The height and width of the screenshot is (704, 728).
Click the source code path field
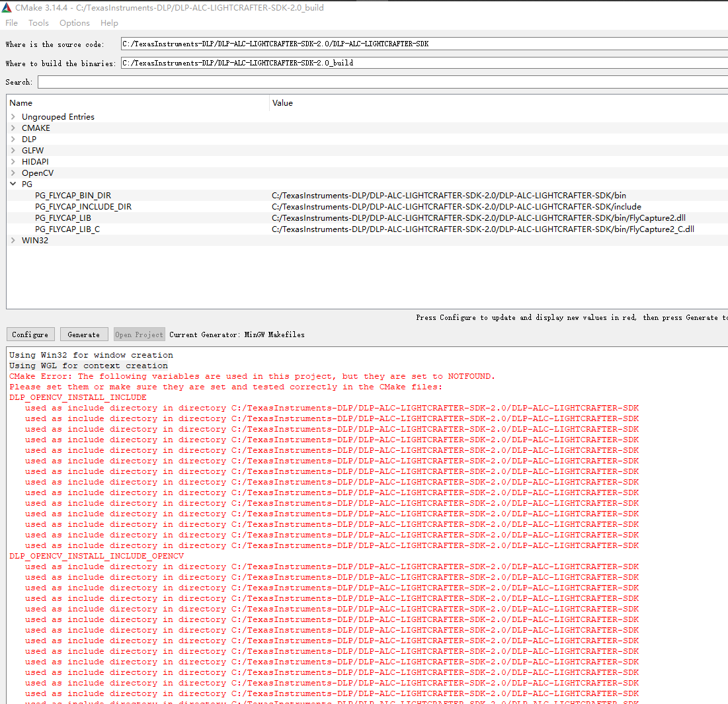pos(425,44)
